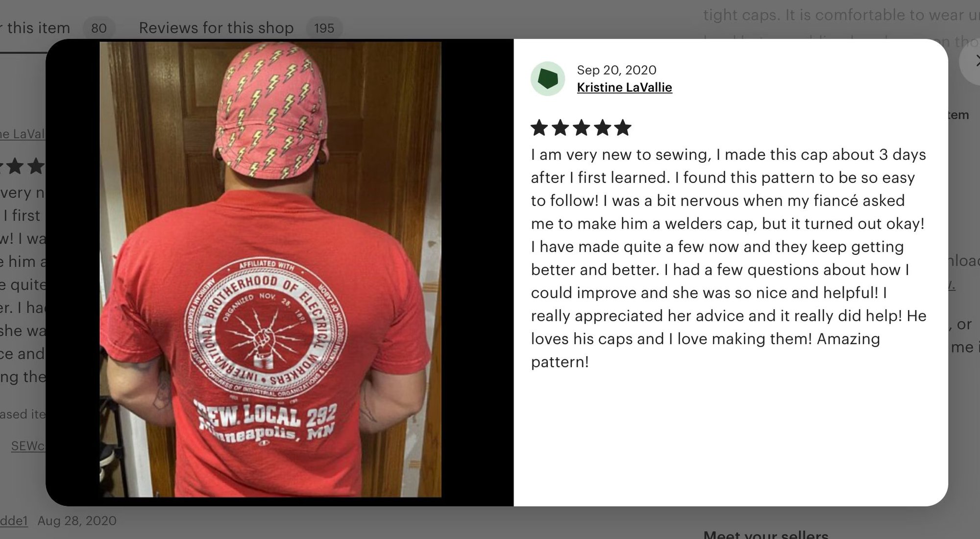The width and height of the screenshot is (980, 539).
Task: Click the dimmed background star rating
Action: coord(23,167)
